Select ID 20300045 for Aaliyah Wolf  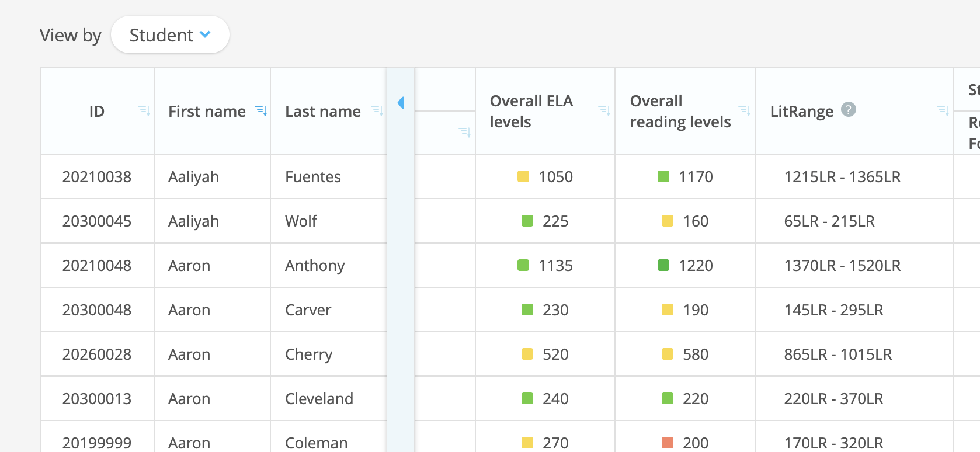coord(97,221)
